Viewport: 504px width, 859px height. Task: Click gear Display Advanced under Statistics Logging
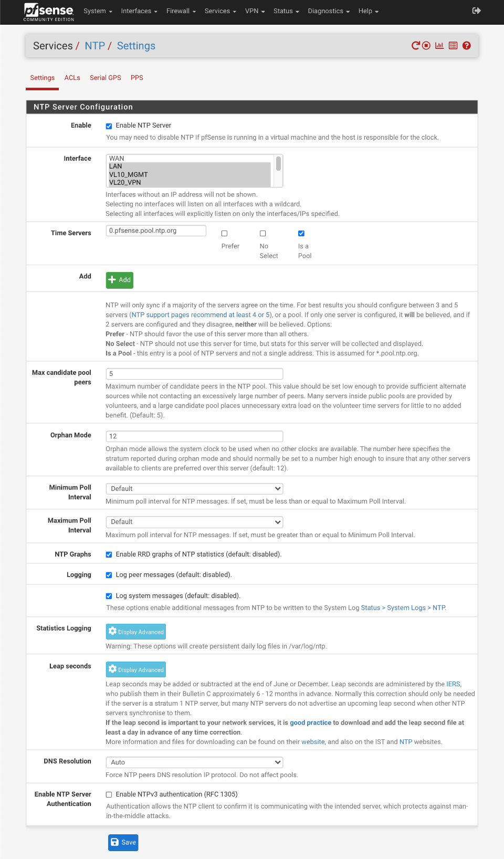coord(136,632)
